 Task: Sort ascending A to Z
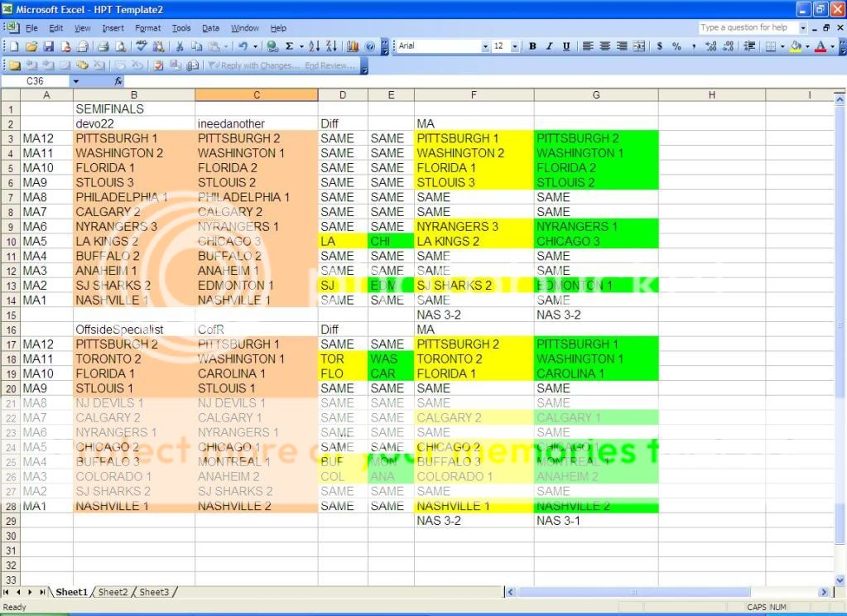(x=315, y=46)
